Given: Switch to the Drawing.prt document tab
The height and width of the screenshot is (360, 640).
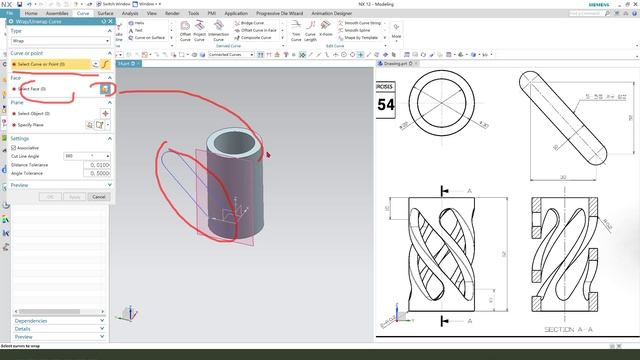Looking at the screenshot, I should (398, 64).
